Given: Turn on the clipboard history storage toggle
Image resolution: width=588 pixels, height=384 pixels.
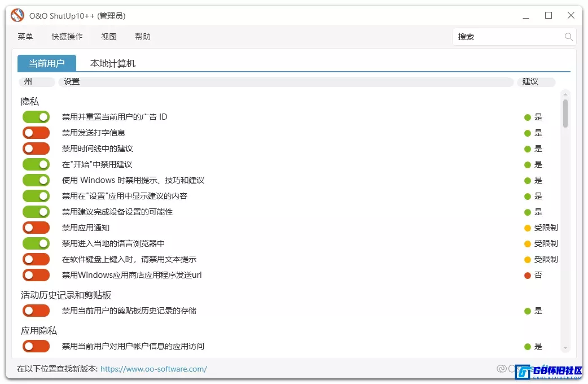Looking at the screenshot, I should coord(36,310).
